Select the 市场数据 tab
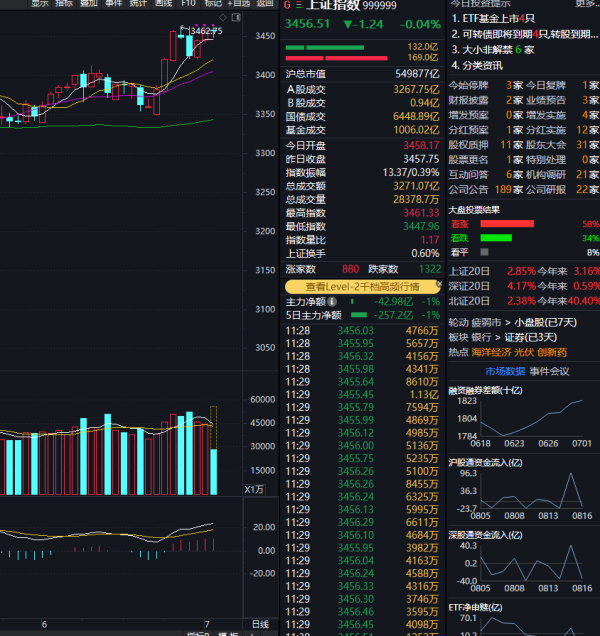This screenshot has height=636, width=600. pyautogui.click(x=506, y=371)
